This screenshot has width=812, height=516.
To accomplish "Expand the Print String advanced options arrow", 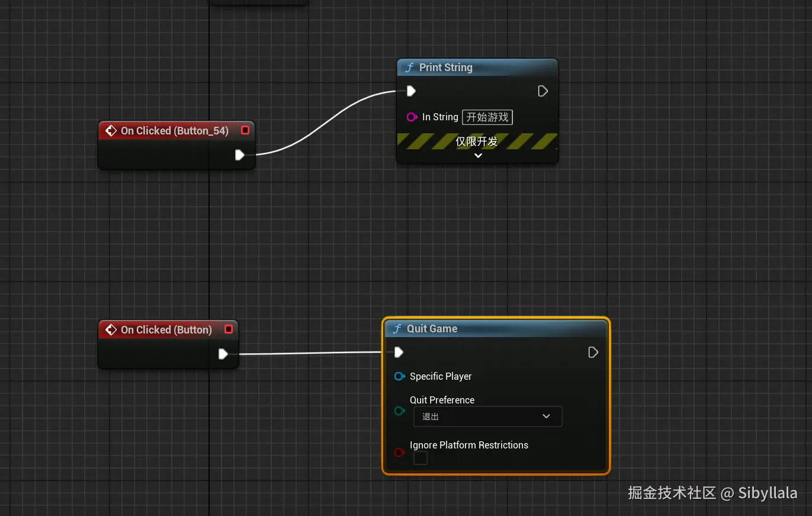I will point(478,156).
